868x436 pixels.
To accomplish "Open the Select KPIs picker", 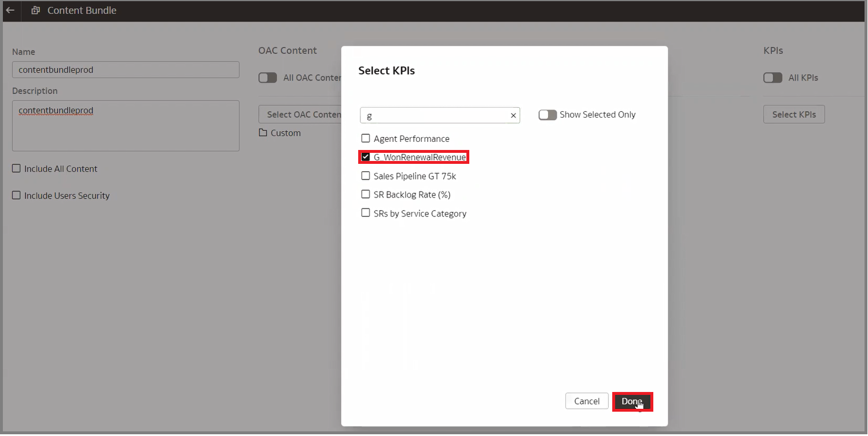I will 793,114.
